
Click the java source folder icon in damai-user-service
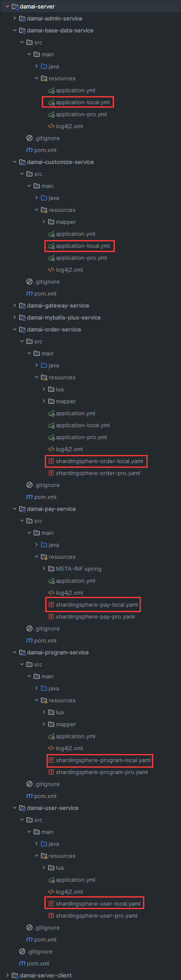pos(44,844)
